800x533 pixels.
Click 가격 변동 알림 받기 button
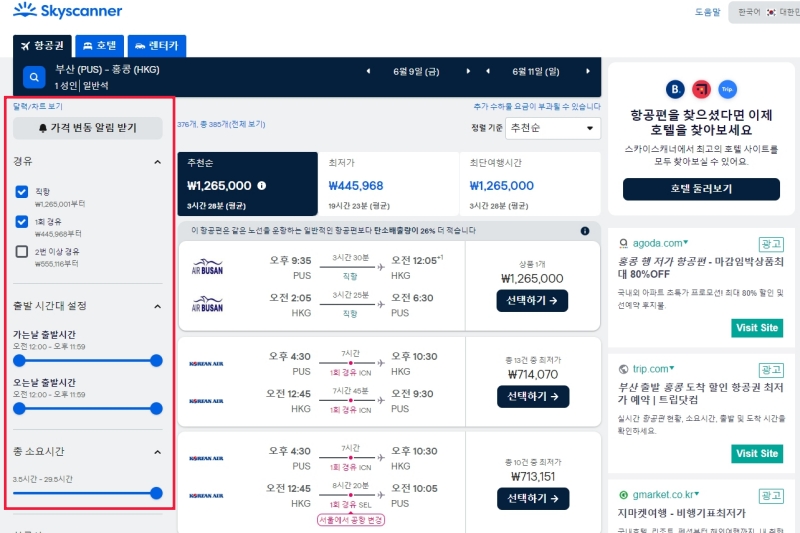[x=88, y=128]
